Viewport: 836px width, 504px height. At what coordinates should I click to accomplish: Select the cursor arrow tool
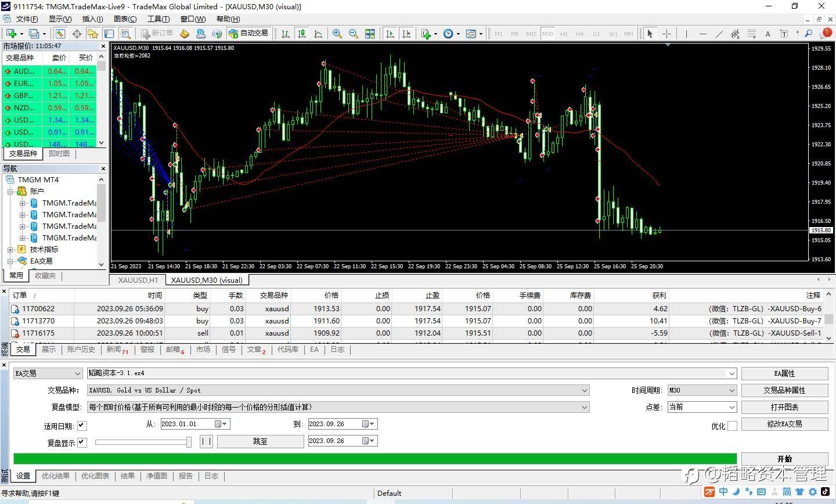point(650,34)
